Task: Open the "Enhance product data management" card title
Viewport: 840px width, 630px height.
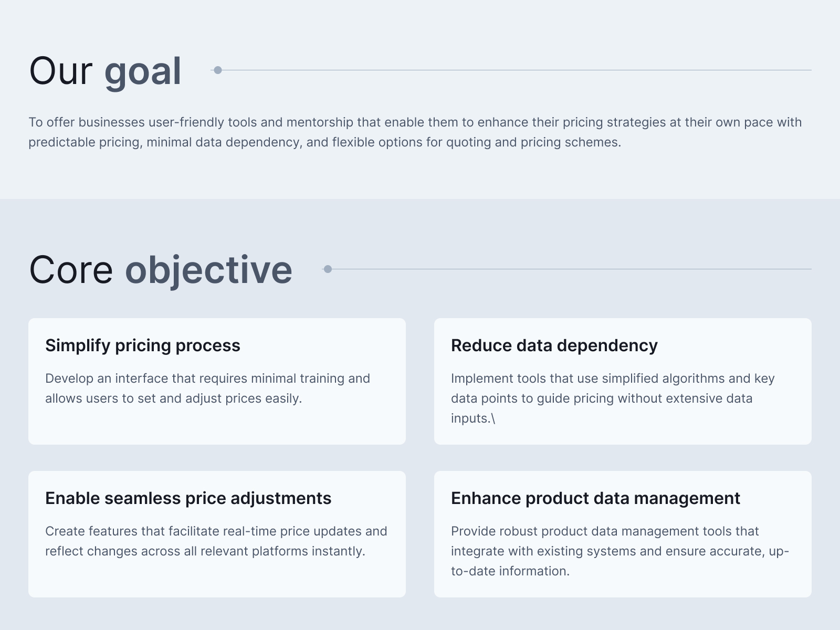Action: click(595, 498)
